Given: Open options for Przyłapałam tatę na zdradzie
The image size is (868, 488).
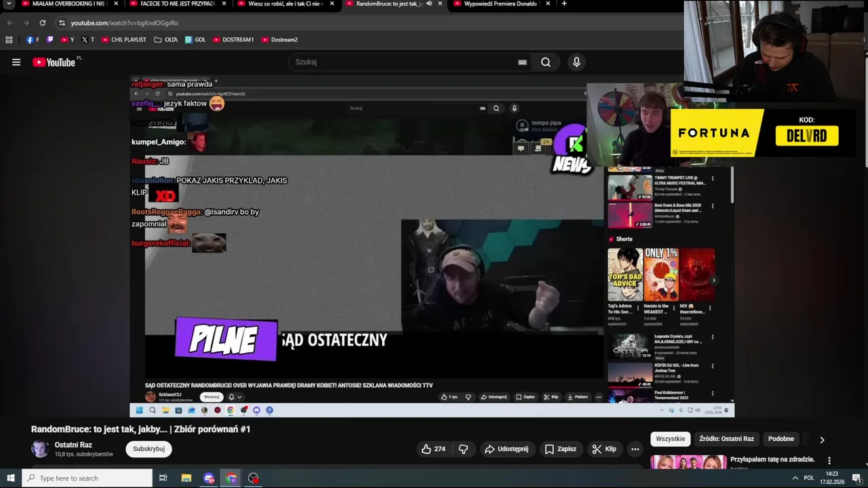Looking at the screenshot, I should tap(829, 461).
